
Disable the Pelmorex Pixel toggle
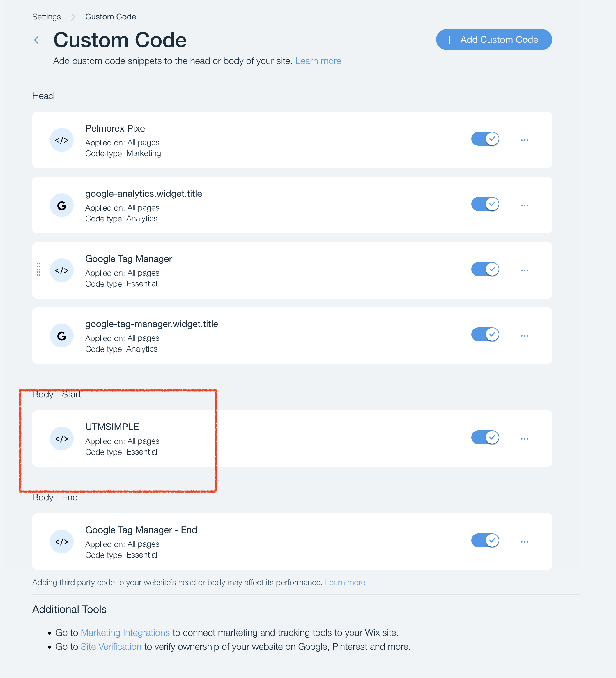point(485,139)
